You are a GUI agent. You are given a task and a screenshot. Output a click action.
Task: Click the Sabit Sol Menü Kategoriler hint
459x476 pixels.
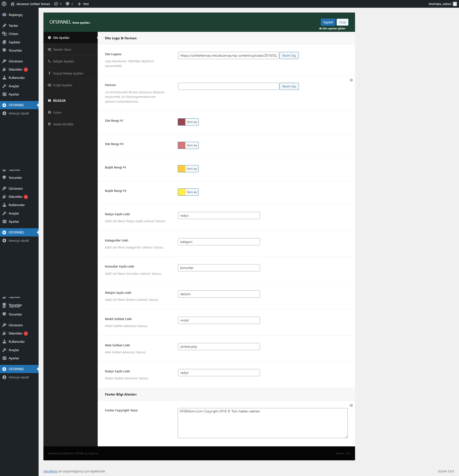pyautogui.click(x=134, y=248)
